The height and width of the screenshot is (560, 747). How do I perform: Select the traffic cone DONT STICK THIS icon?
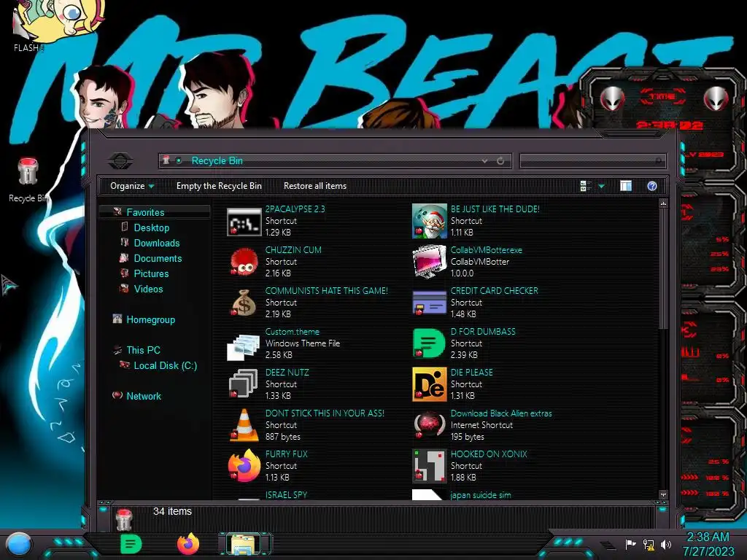click(244, 425)
